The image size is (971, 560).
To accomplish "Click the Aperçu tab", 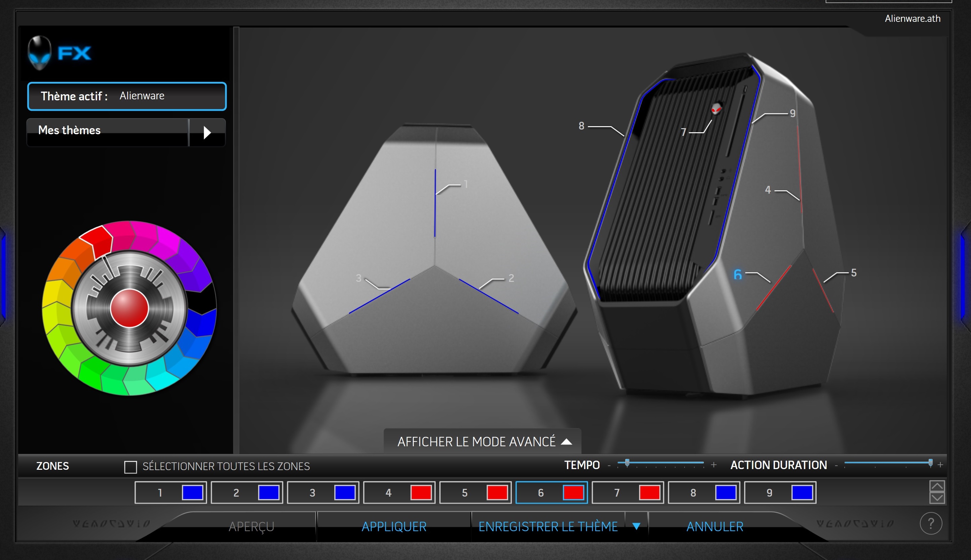I will click(251, 526).
